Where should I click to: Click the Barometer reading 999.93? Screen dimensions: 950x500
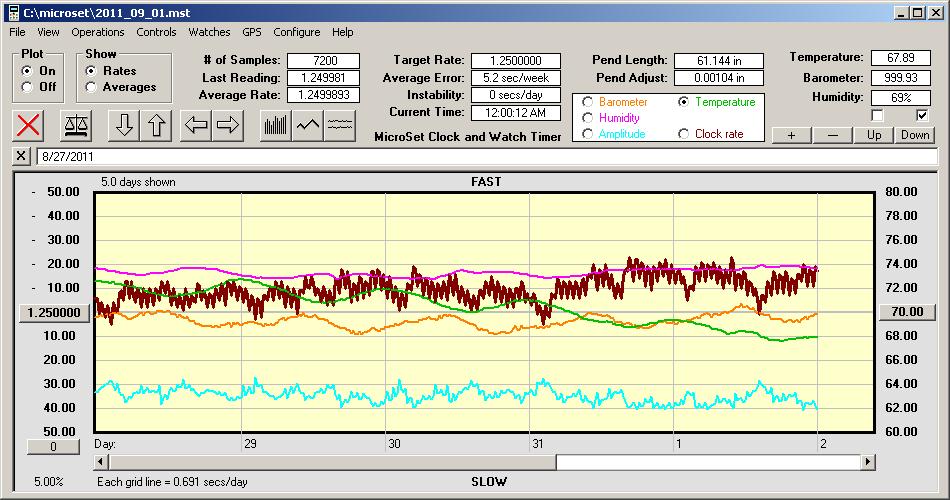(x=900, y=78)
